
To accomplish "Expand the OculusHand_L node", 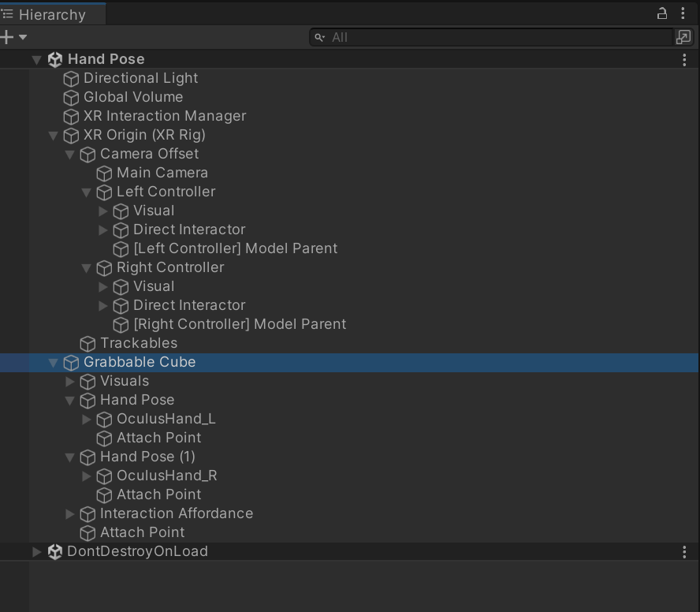I will [x=86, y=420].
